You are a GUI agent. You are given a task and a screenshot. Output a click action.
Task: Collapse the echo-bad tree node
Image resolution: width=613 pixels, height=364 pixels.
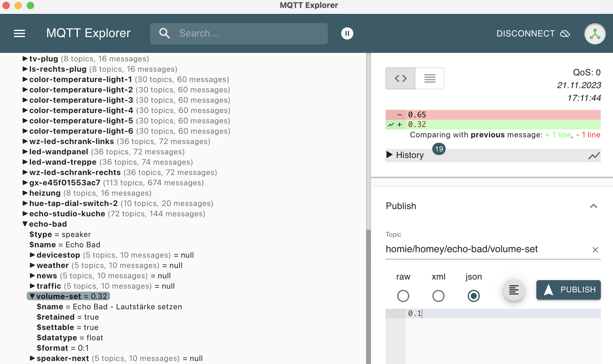[x=25, y=224]
